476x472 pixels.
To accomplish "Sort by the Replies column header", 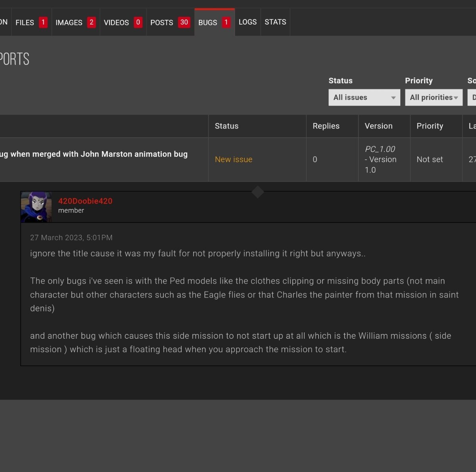I will tap(326, 126).
